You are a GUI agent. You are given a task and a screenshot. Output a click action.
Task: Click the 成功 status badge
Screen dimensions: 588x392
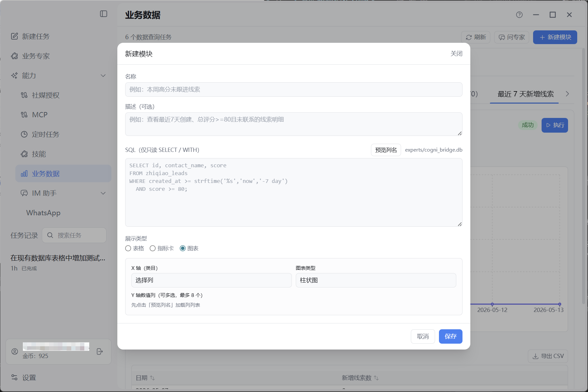coord(528,125)
